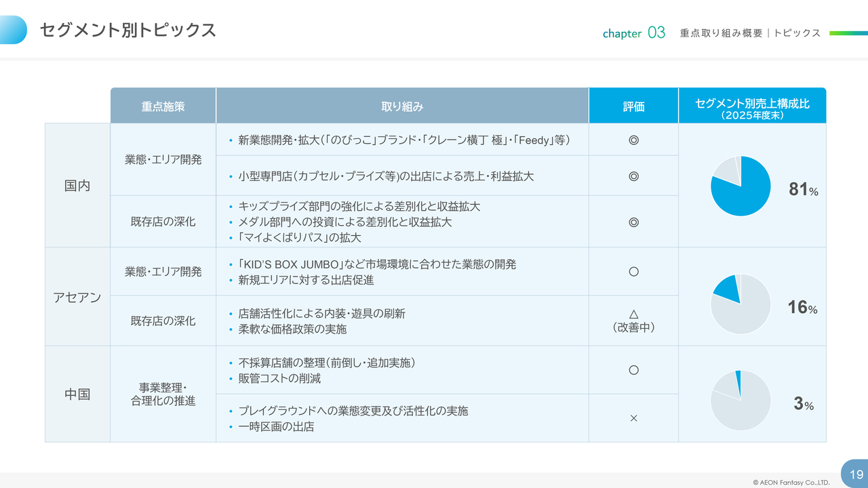868x488 pixels.
Task: Click the circle rating for 不採算店舗の整理 row
Action: [x=633, y=370]
